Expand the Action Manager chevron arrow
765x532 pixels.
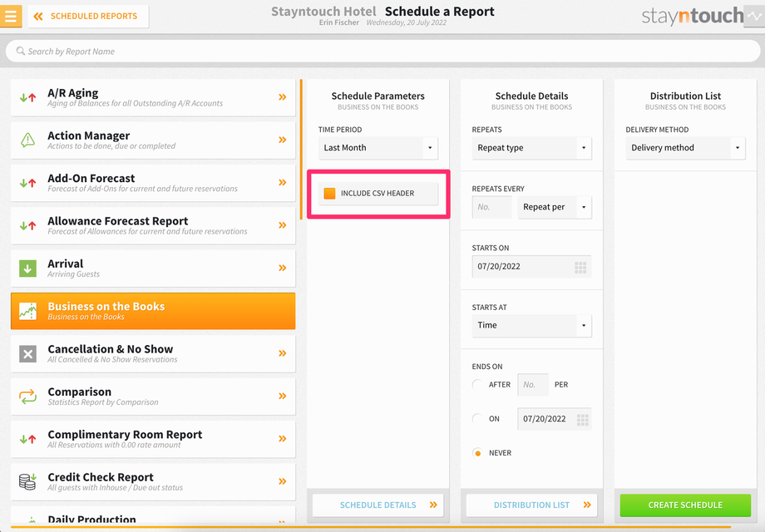[283, 140]
